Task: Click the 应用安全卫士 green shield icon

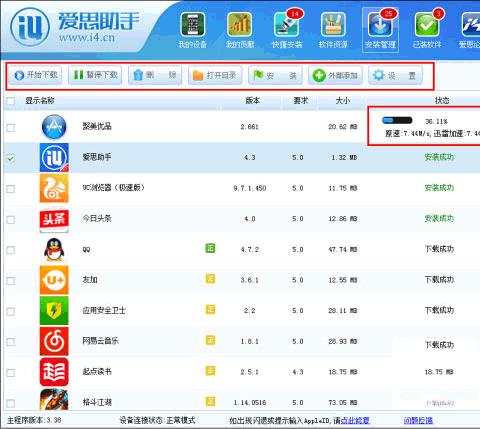Action: click(x=54, y=311)
